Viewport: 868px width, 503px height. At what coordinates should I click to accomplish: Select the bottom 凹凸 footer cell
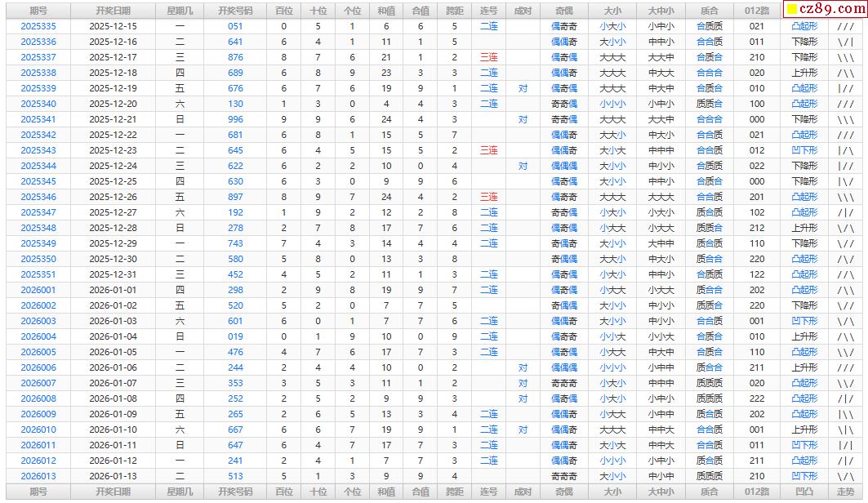804,492
